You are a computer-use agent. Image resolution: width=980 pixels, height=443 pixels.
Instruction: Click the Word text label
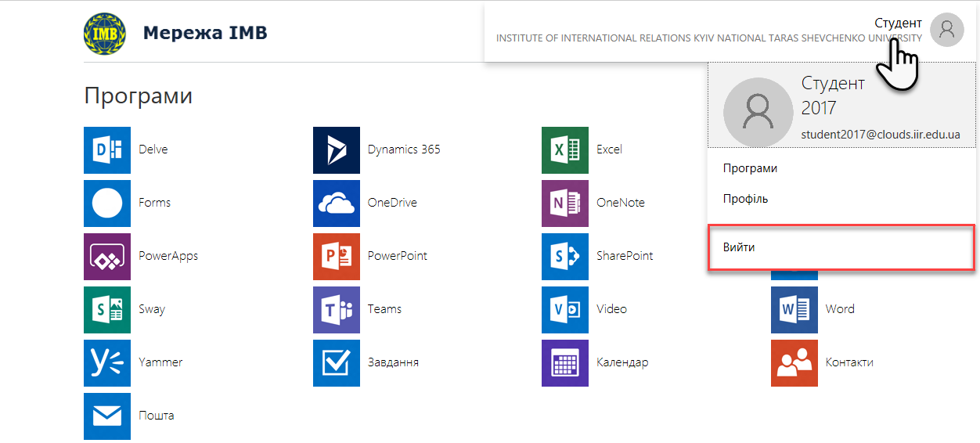(x=840, y=309)
